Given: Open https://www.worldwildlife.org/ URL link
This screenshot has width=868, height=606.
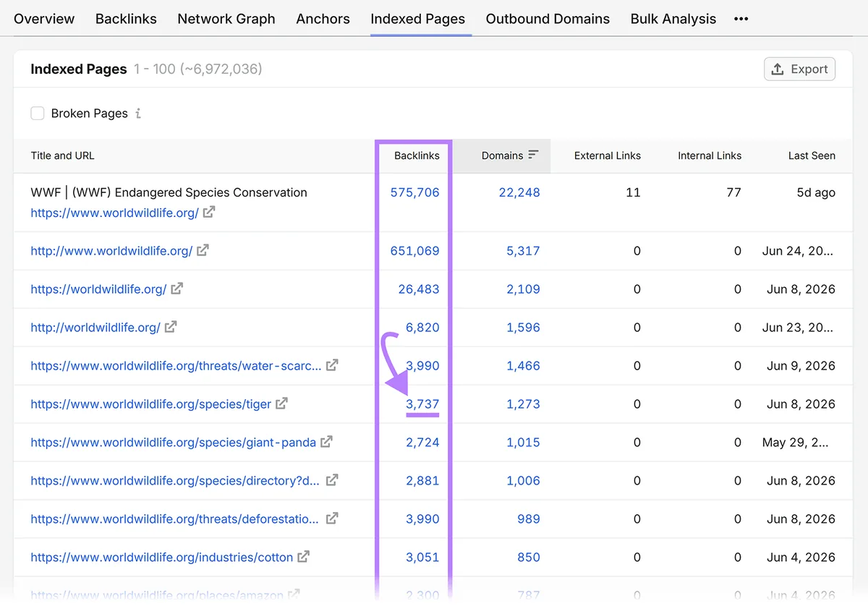Looking at the screenshot, I should pyautogui.click(x=114, y=213).
